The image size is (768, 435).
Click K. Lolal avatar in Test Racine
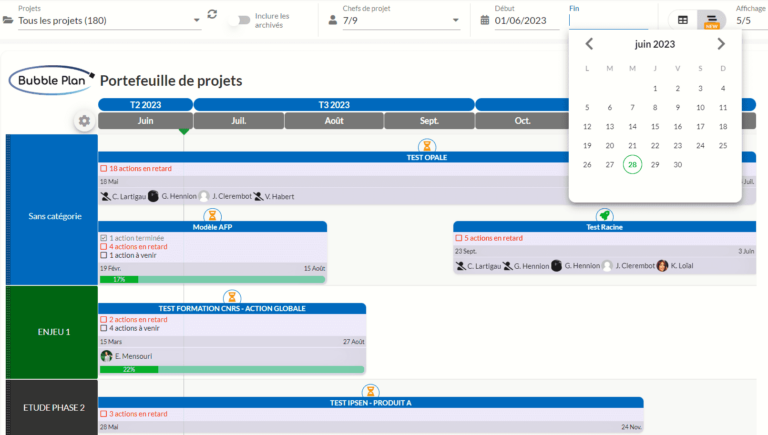pyautogui.click(x=662, y=266)
